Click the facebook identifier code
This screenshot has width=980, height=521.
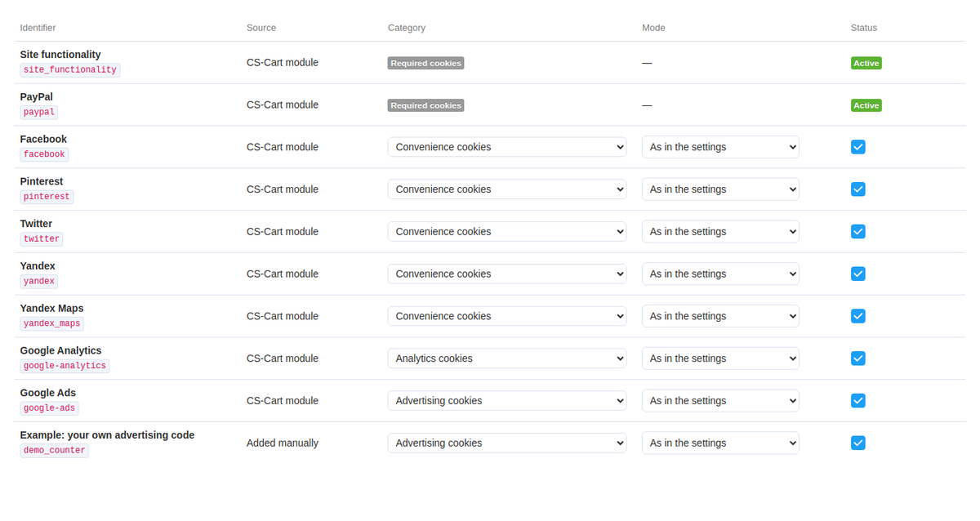[44, 154]
